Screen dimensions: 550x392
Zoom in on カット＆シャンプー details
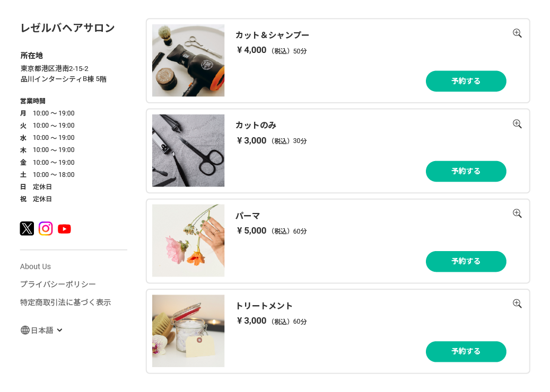(517, 33)
